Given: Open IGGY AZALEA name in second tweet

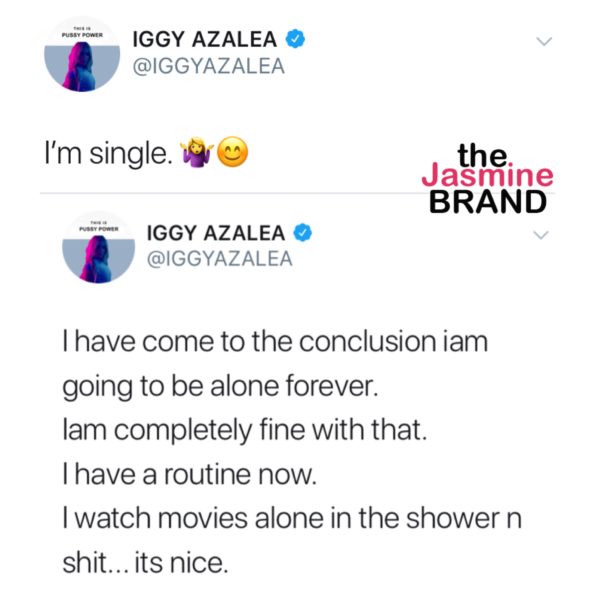Looking at the screenshot, I should 216,233.
